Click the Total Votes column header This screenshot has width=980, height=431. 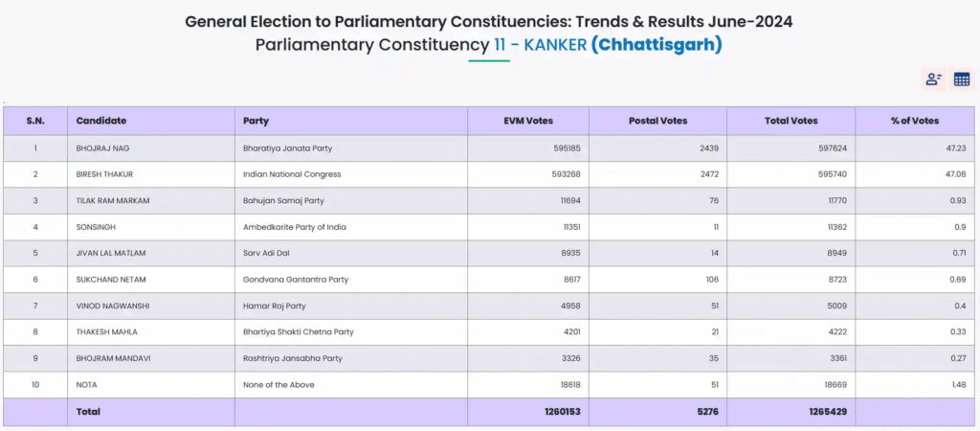tap(791, 121)
